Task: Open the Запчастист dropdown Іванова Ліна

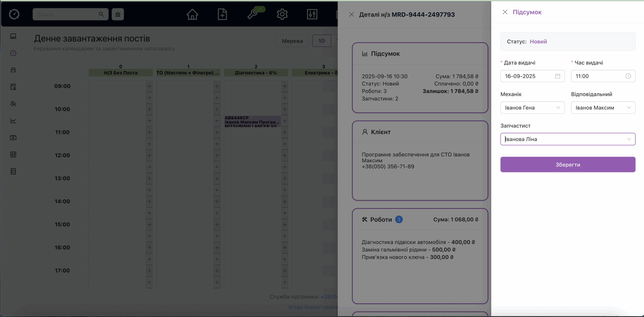Action: tap(568, 139)
